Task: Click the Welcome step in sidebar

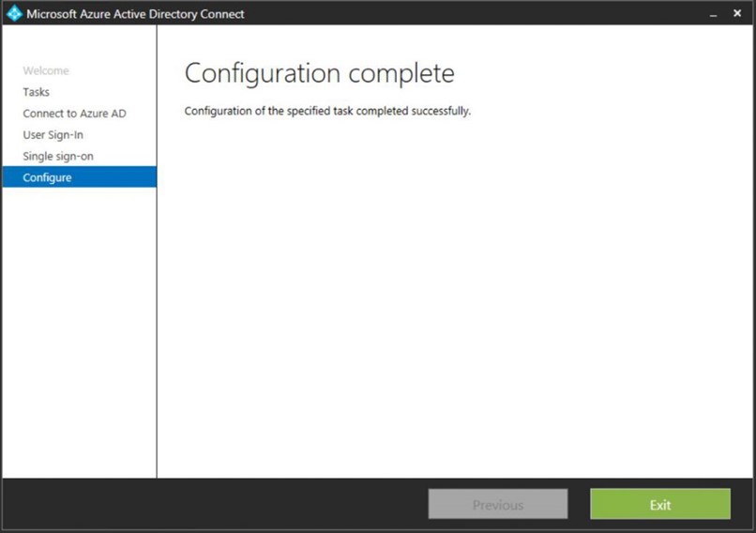Action: [x=46, y=70]
